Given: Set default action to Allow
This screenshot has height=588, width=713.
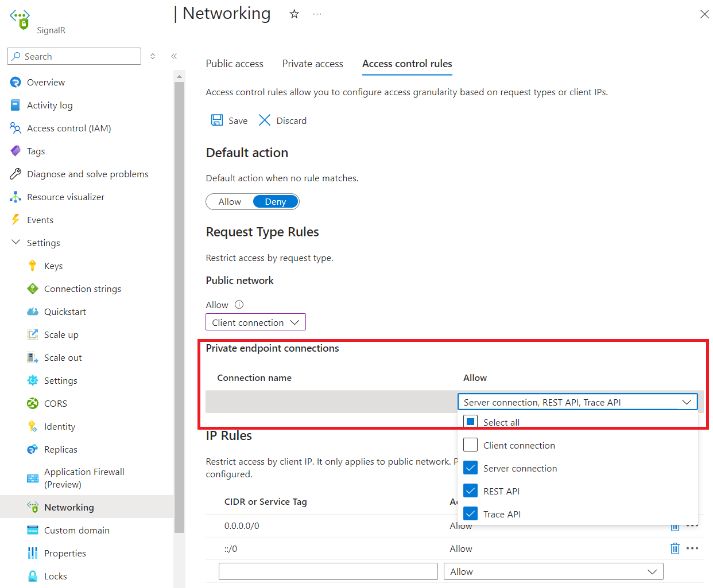Looking at the screenshot, I should [x=229, y=201].
